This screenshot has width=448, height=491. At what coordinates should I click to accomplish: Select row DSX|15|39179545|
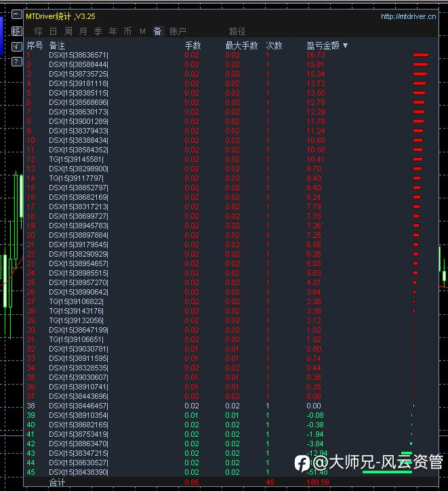click(231, 244)
